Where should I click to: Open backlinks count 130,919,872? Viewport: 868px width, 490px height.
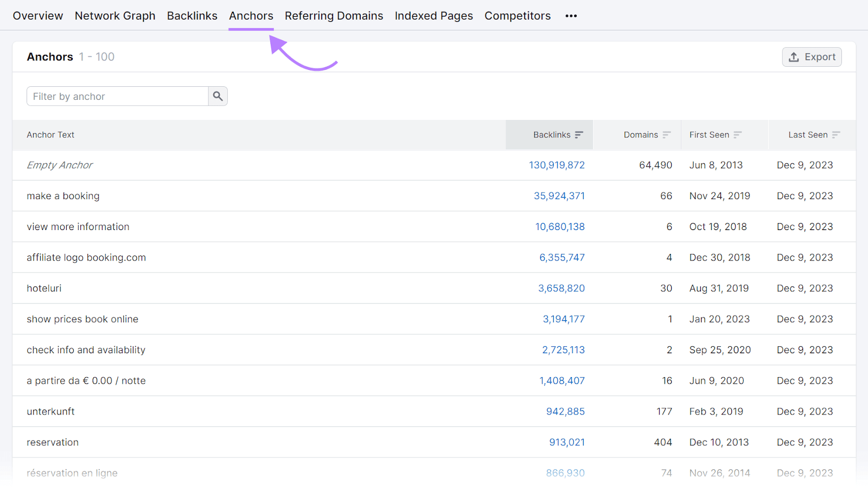(x=557, y=165)
